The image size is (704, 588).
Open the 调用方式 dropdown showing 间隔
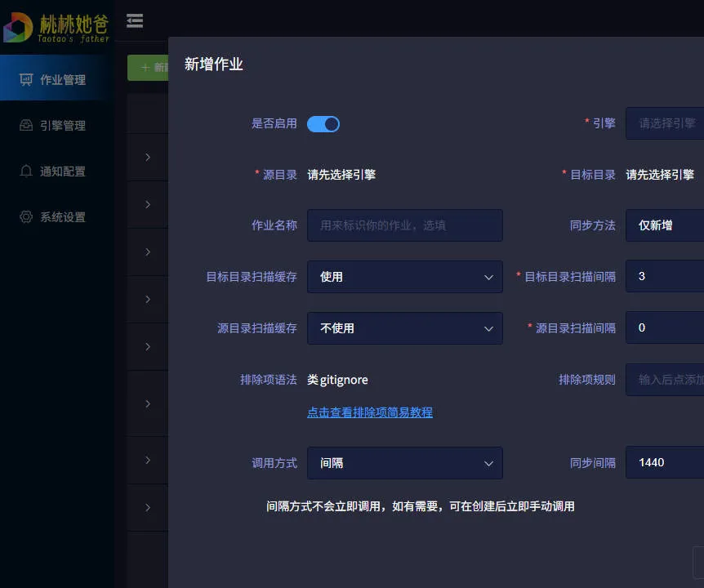pos(404,463)
